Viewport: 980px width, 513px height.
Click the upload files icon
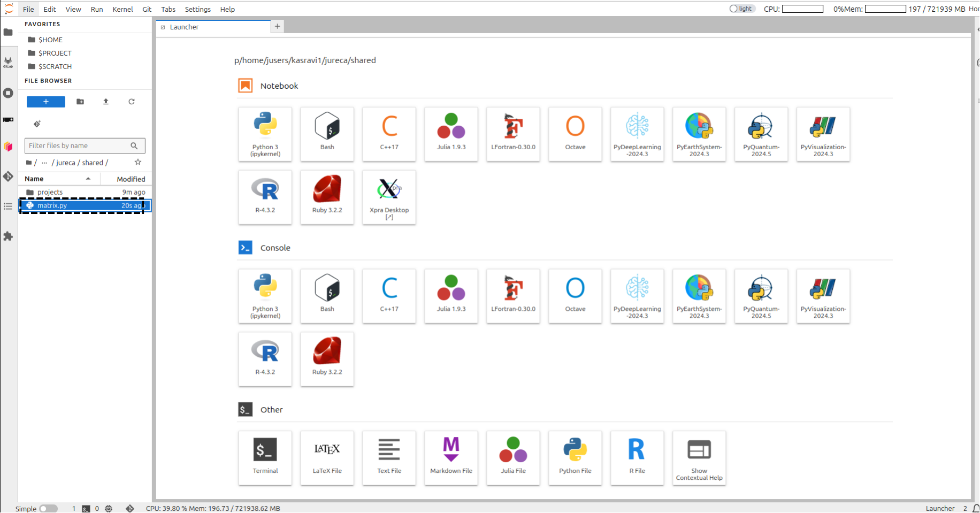[x=106, y=102]
